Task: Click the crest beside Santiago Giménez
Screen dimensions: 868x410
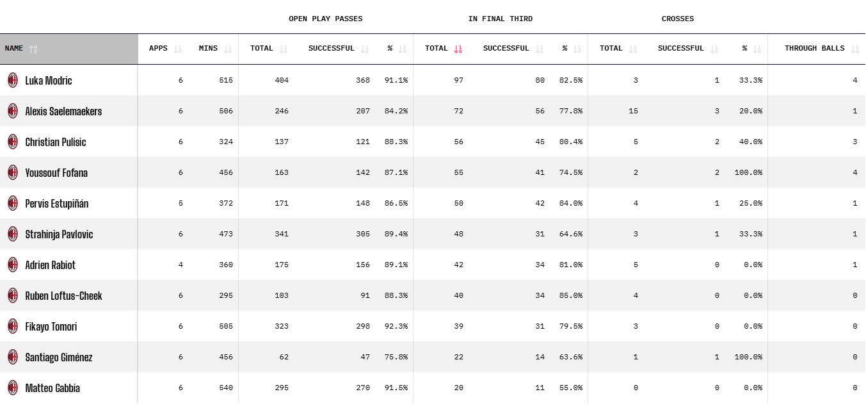Action: [13, 357]
